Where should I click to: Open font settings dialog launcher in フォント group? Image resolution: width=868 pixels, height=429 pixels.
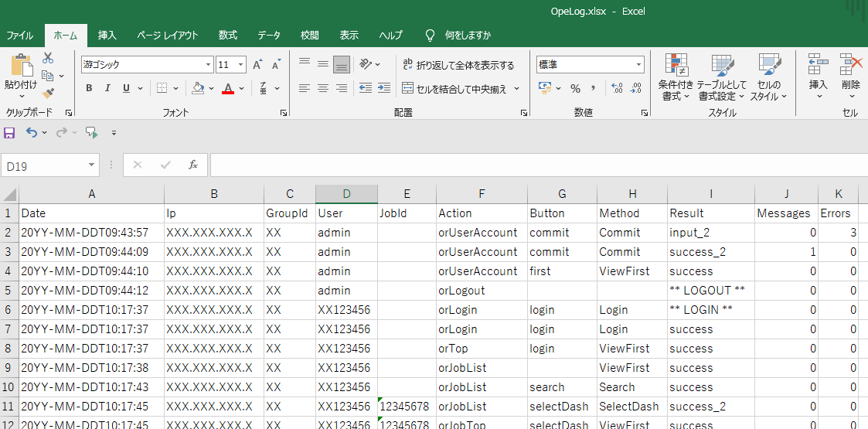pos(284,113)
